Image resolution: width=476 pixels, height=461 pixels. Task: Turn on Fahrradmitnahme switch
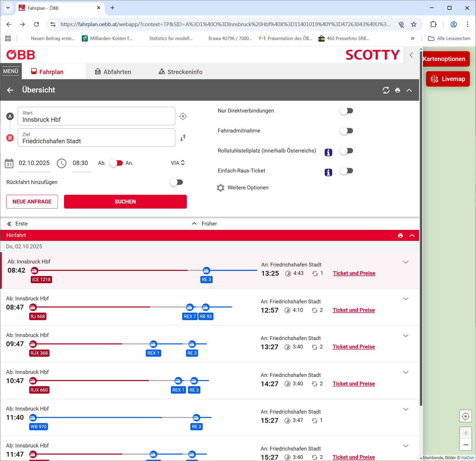tap(346, 131)
